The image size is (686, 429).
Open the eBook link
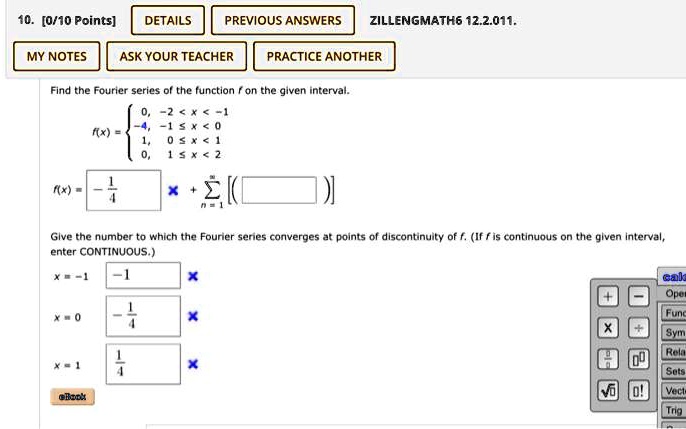pos(73,397)
